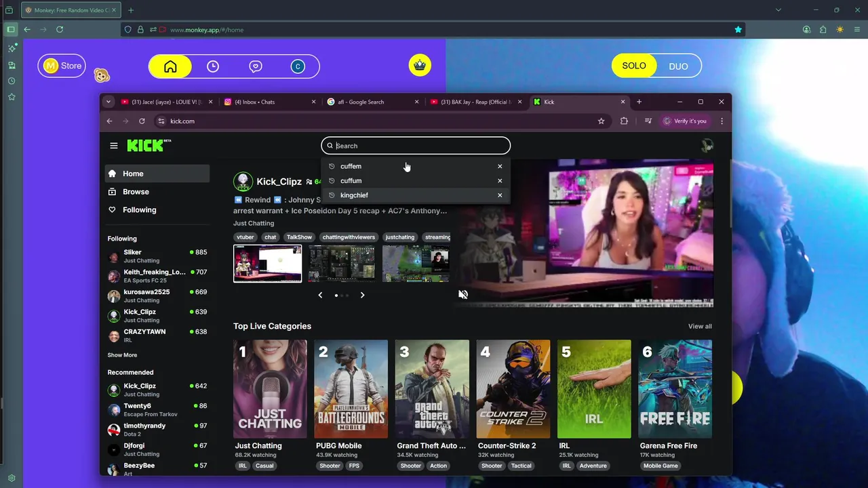
Task: Open Garena Free Fire category card
Action: [675, 390]
